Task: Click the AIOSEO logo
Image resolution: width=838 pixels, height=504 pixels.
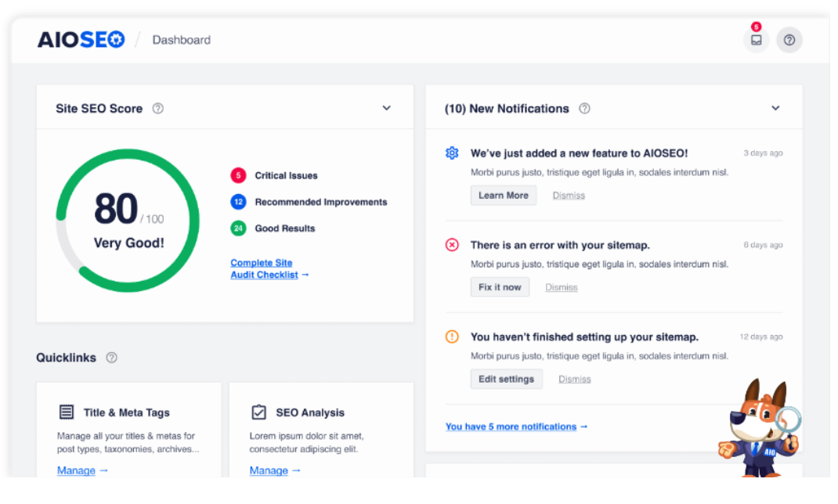Action: (81, 39)
